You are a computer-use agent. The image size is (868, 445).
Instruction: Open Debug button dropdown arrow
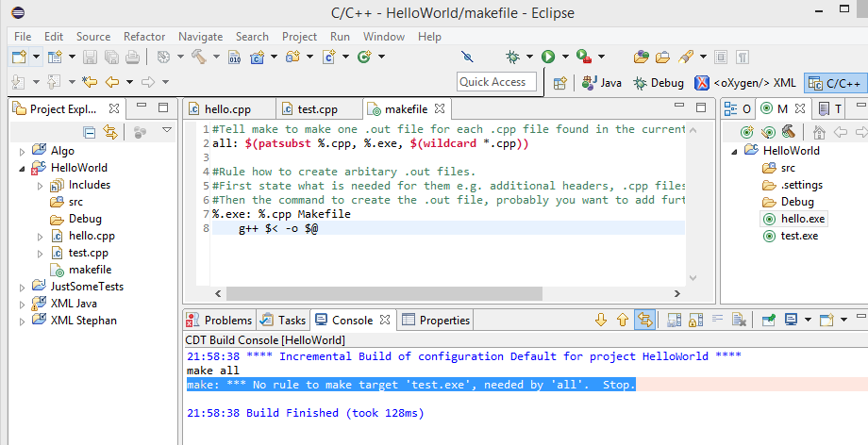point(530,57)
